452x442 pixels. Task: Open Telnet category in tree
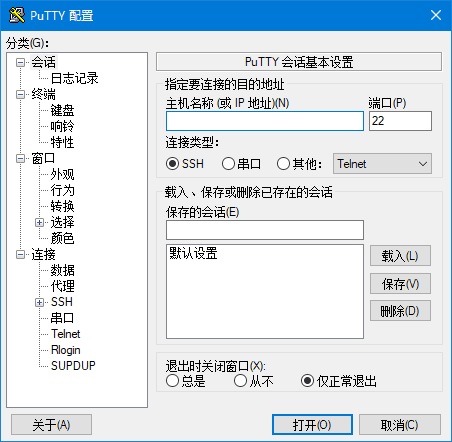(x=66, y=334)
